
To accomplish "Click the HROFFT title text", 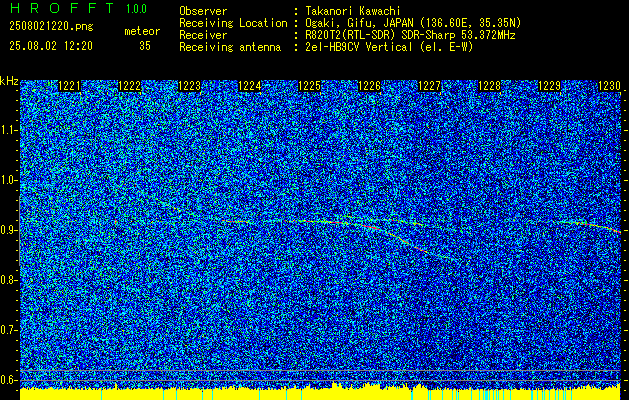I will click(62, 8).
